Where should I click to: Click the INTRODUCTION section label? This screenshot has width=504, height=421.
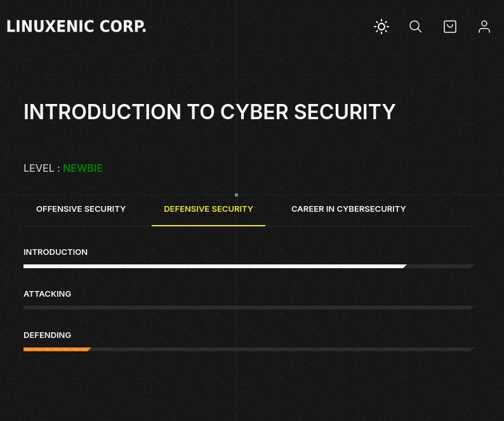click(x=55, y=252)
